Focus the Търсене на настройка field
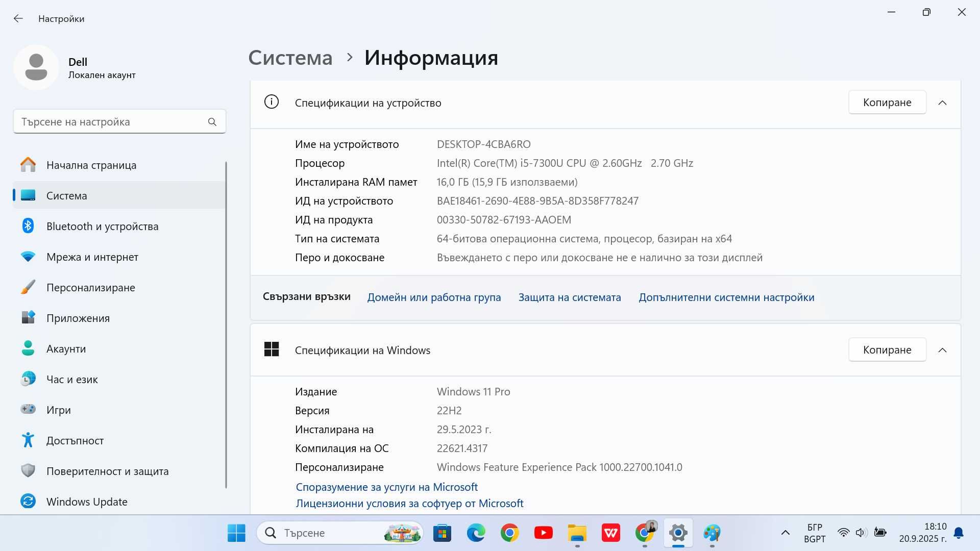 (119, 122)
